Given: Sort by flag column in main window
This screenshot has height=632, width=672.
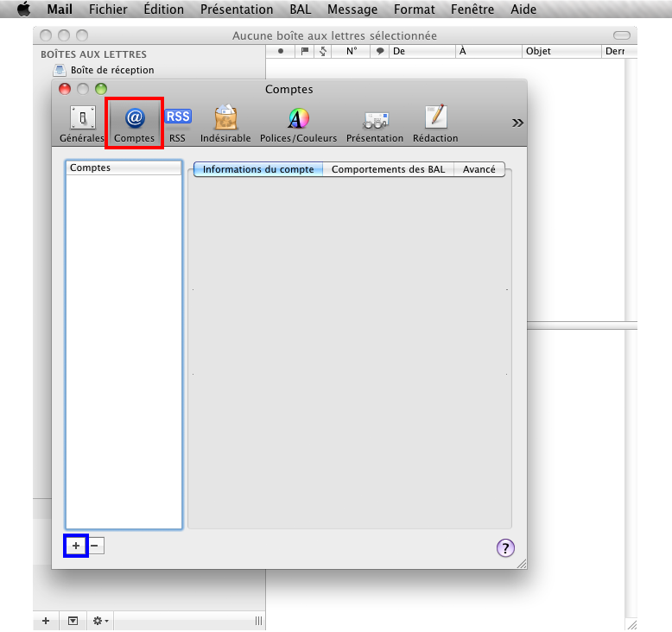Looking at the screenshot, I should click(x=305, y=51).
